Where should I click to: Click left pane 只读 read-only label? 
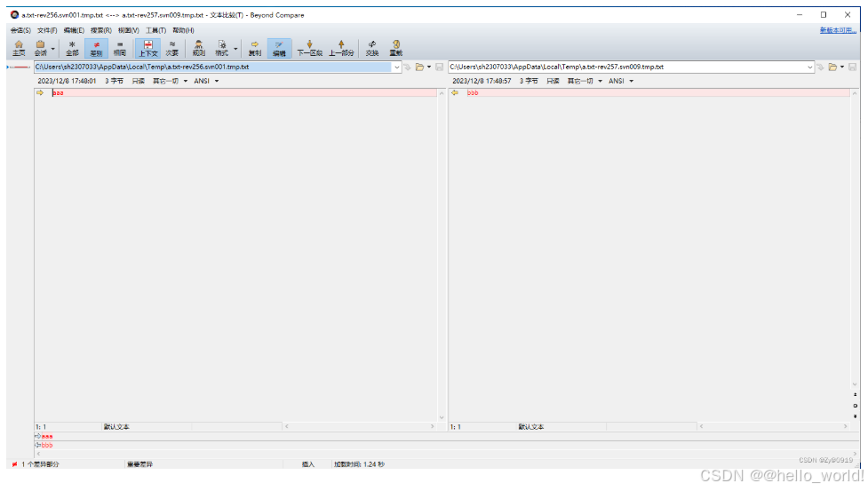138,82
